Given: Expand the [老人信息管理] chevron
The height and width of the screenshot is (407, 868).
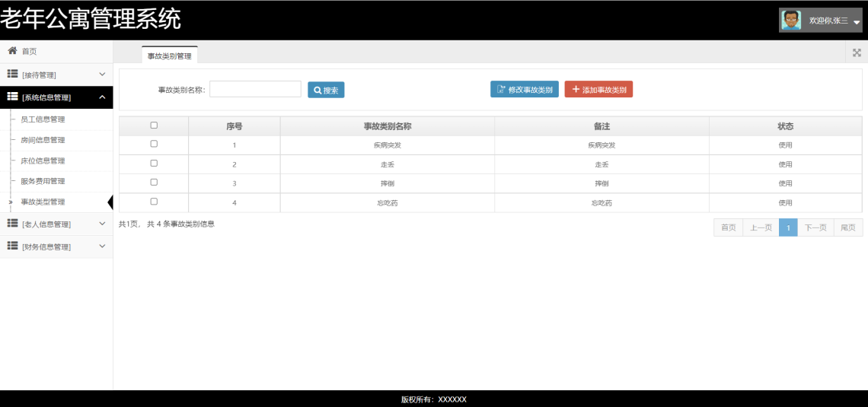Looking at the screenshot, I should click(102, 224).
